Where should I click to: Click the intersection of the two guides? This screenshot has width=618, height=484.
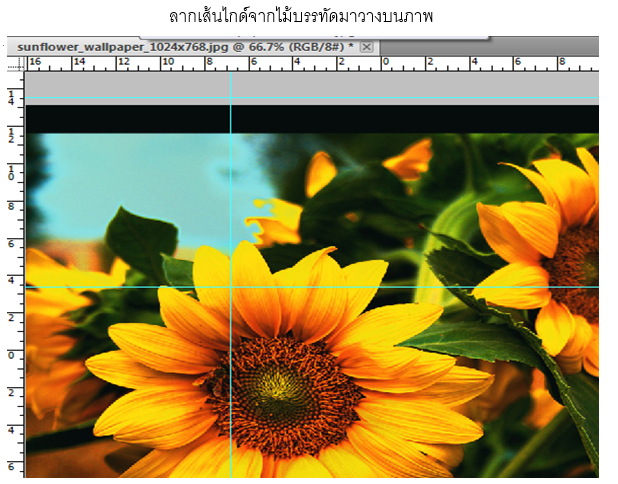click(x=230, y=287)
